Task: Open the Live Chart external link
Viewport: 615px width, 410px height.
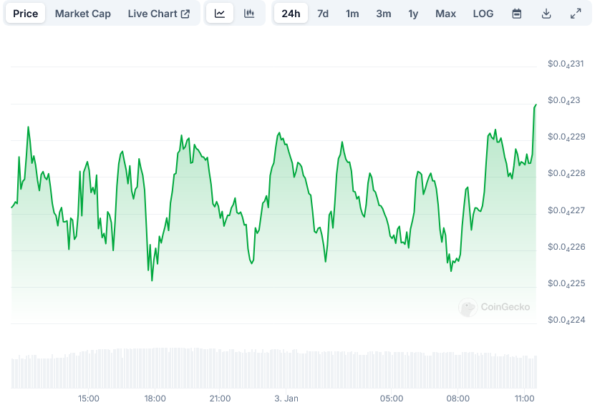Action: click(159, 14)
